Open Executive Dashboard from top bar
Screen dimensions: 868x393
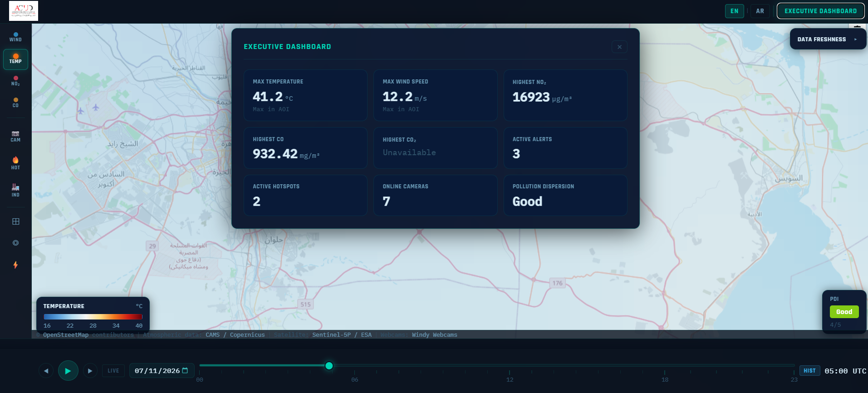point(820,11)
